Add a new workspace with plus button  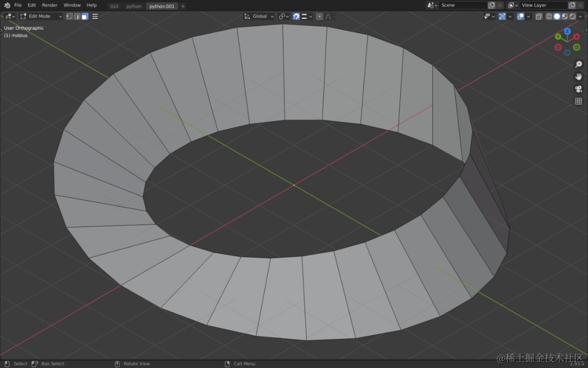pos(183,6)
